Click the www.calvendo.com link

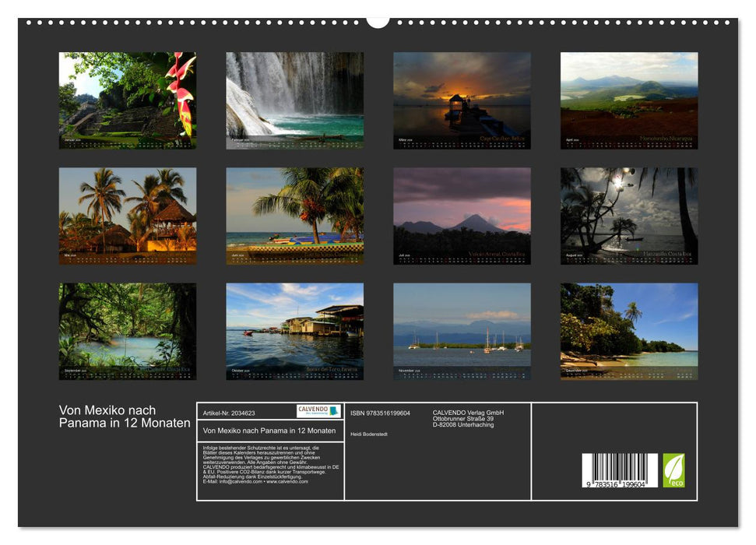287,481
